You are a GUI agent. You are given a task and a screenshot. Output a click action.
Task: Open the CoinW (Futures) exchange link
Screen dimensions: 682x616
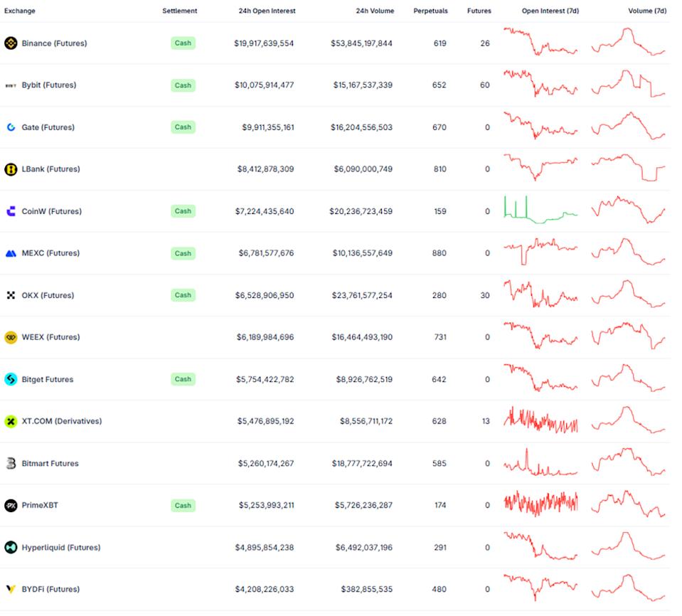tap(52, 211)
